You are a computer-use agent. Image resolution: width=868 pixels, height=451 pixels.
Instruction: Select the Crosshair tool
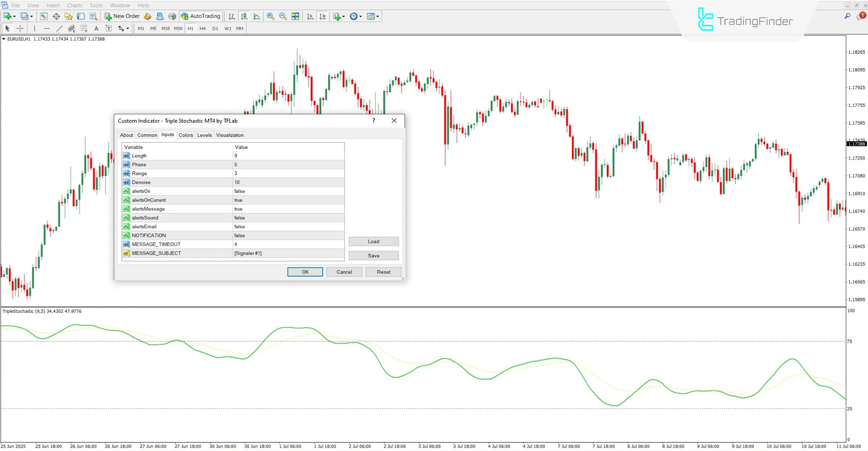tap(20, 28)
